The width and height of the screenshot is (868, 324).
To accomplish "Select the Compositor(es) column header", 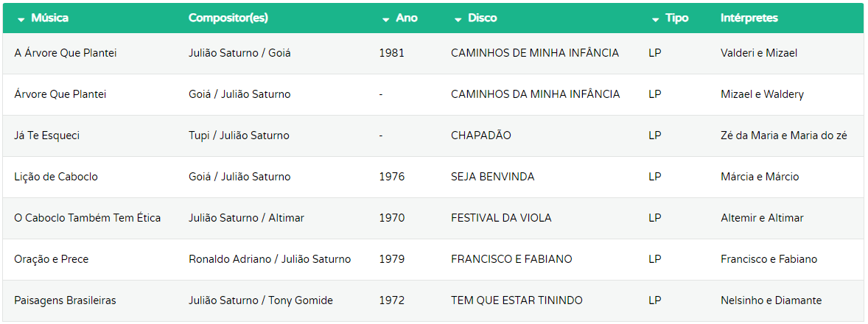I will click(228, 18).
